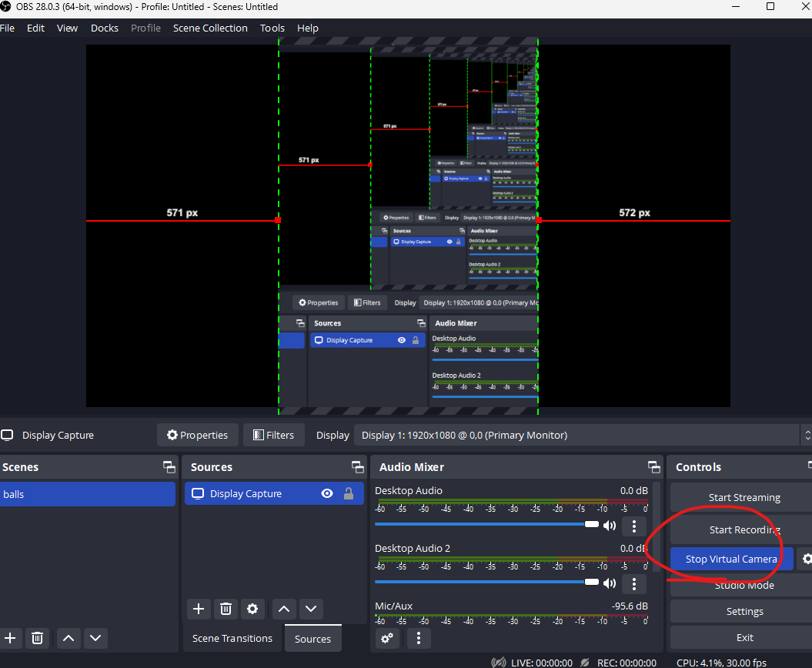
Task: Switch to the Sources tab
Action: pyautogui.click(x=312, y=639)
